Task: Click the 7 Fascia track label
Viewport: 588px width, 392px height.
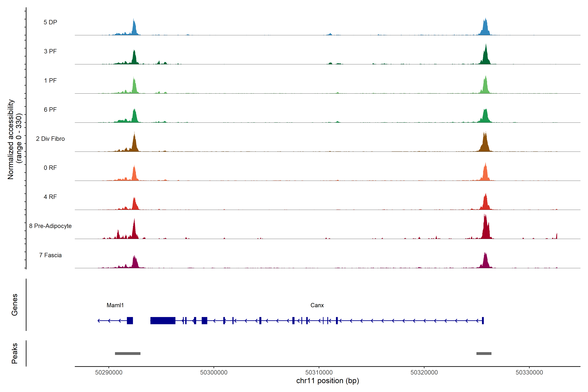Action: (50, 255)
